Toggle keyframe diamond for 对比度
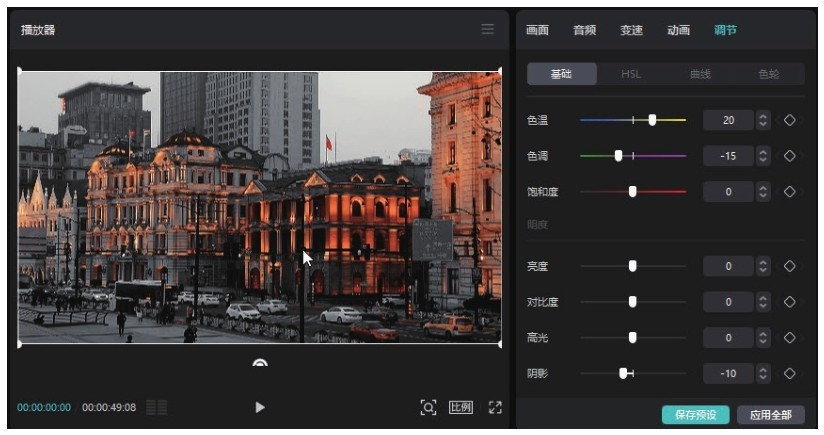The width and height of the screenshot is (824, 435). pos(789,302)
